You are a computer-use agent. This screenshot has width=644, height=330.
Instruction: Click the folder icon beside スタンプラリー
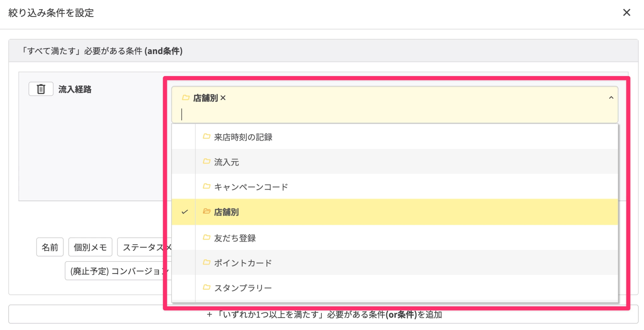click(x=207, y=287)
